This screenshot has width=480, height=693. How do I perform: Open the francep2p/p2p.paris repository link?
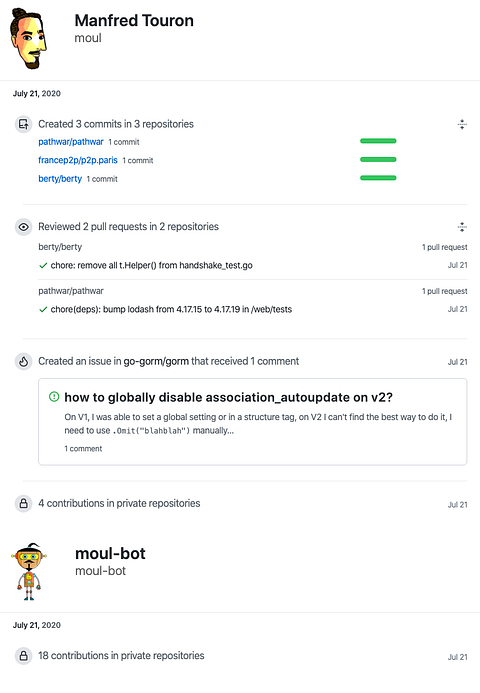point(78,160)
